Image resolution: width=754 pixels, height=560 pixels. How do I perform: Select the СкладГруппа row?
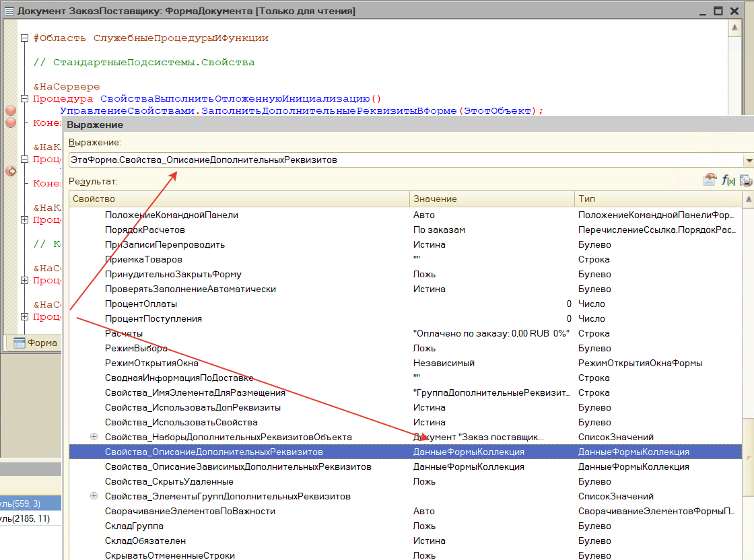point(405,526)
